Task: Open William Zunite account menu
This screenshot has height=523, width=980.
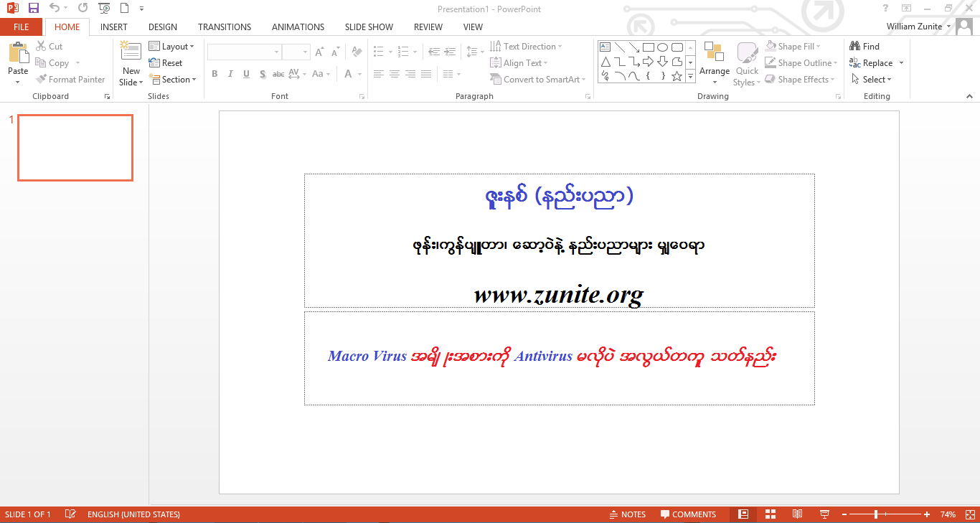Action: tap(919, 27)
